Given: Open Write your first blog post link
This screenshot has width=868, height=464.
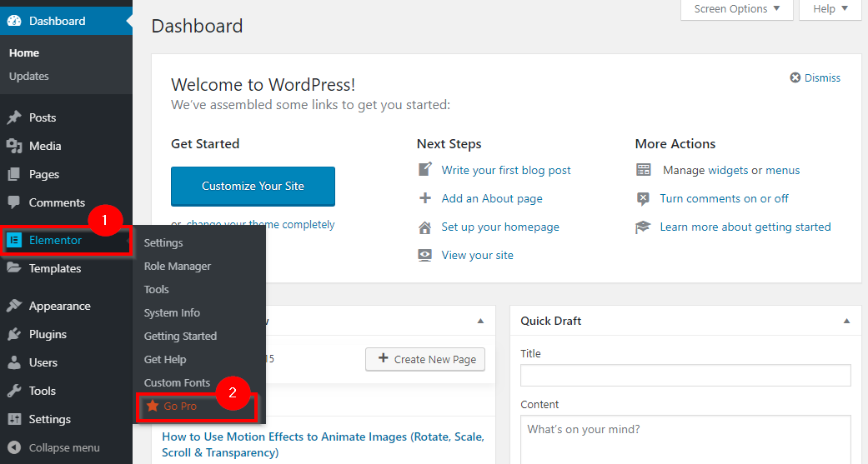Looking at the screenshot, I should click(506, 170).
